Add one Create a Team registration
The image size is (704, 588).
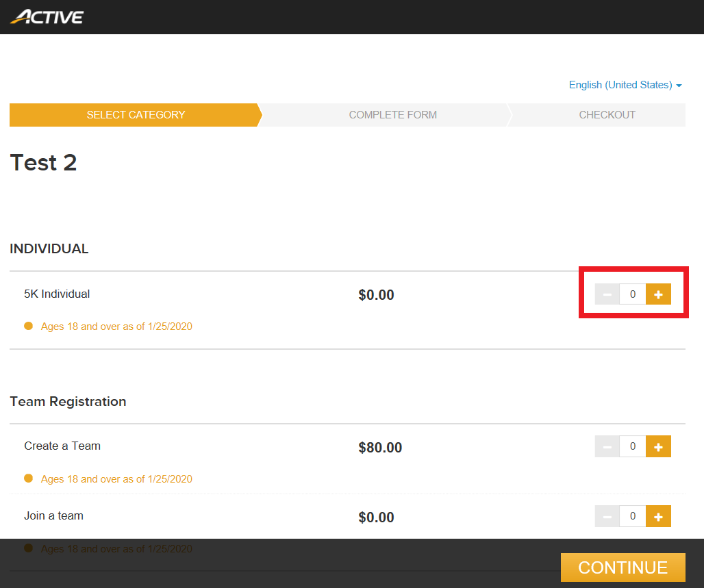[658, 446]
